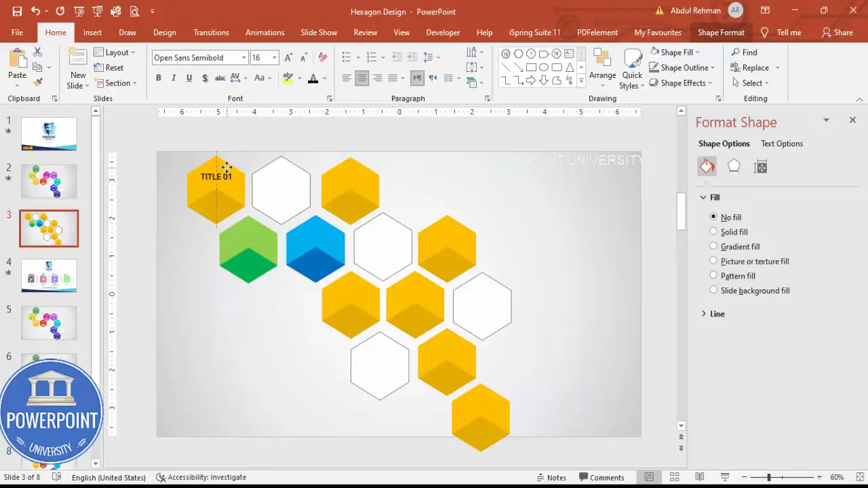
Task: Toggle underline formatting
Action: tap(189, 78)
